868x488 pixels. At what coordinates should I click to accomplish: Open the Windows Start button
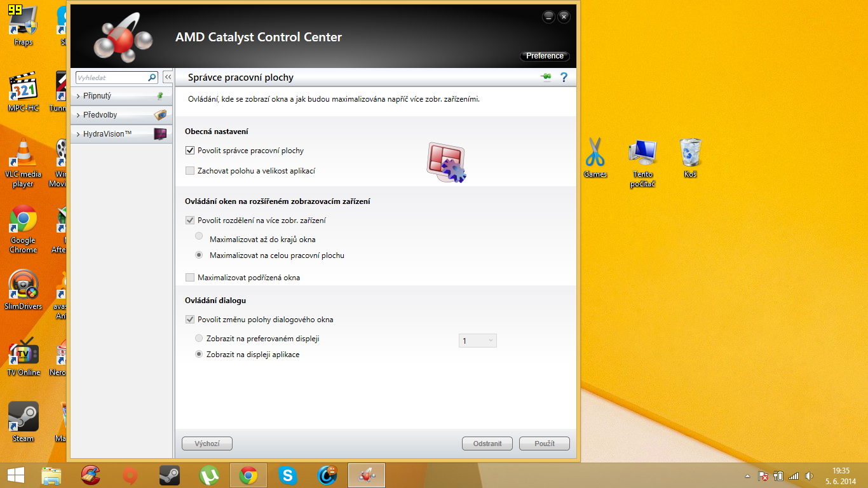[x=16, y=475]
